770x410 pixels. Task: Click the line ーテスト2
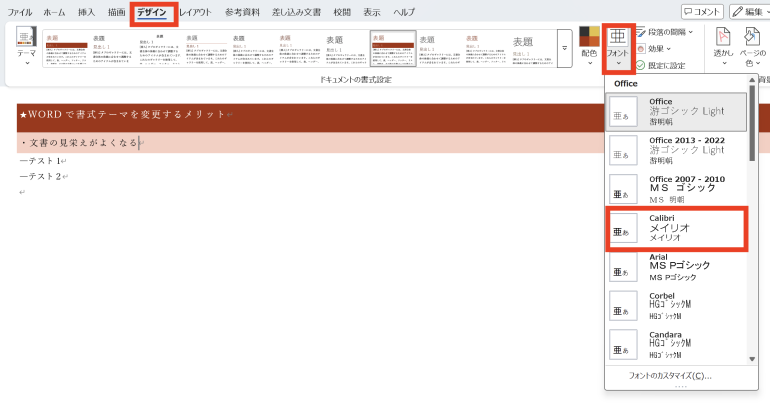[x=43, y=177]
